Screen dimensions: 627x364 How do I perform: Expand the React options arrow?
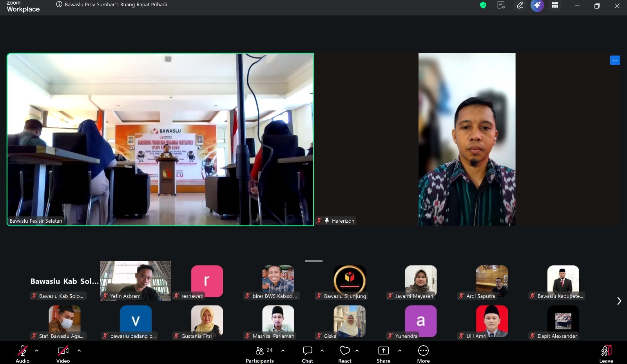click(357, 351)
